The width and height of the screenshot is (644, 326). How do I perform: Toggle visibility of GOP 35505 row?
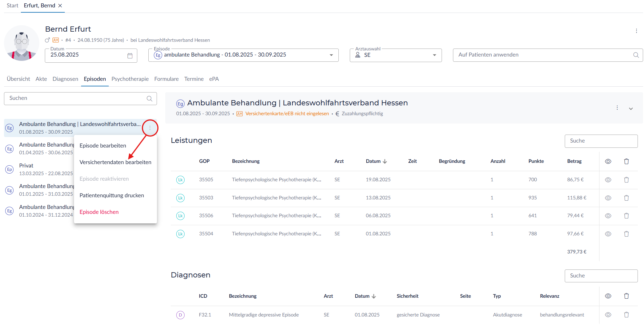(608, 180)
